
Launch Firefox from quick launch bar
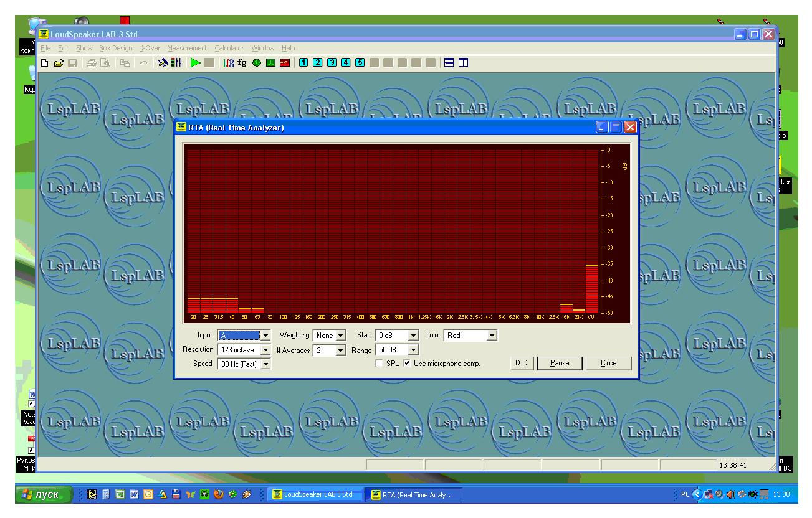pyautogui.click(x=219, y=495)
